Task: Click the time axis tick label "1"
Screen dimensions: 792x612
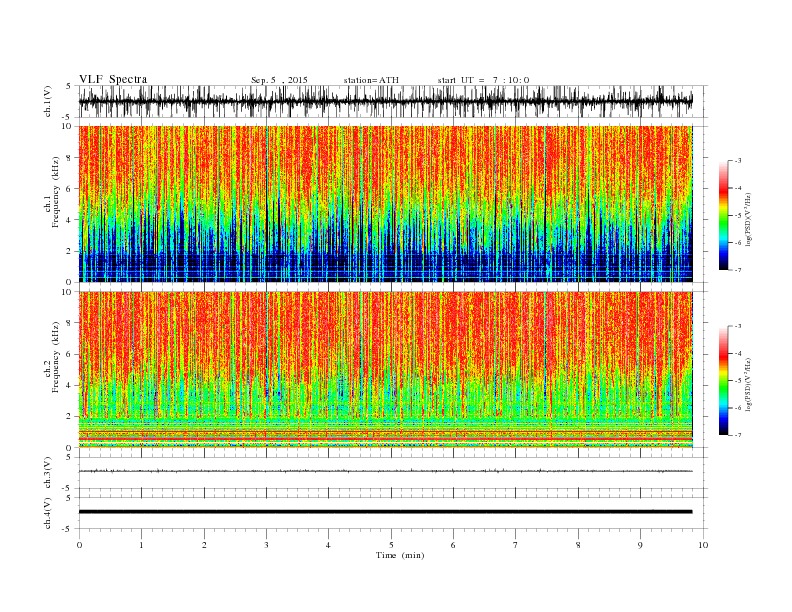Action: pyautogui.click(x=141, y=545)
